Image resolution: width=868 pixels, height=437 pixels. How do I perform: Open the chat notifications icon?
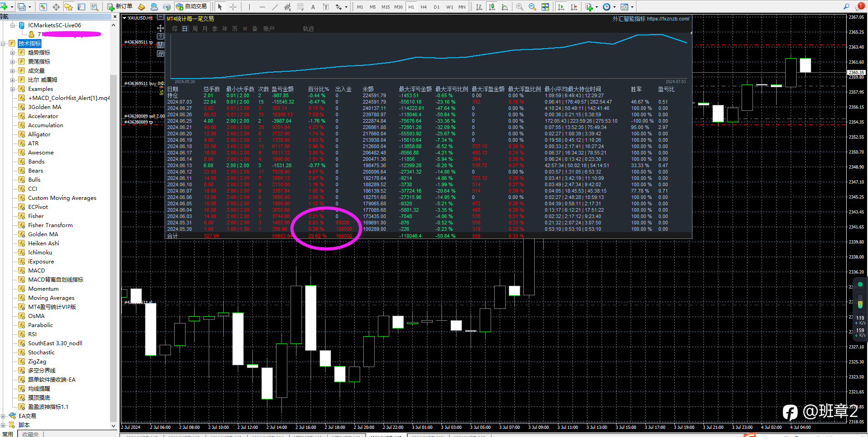coord(860,6)
